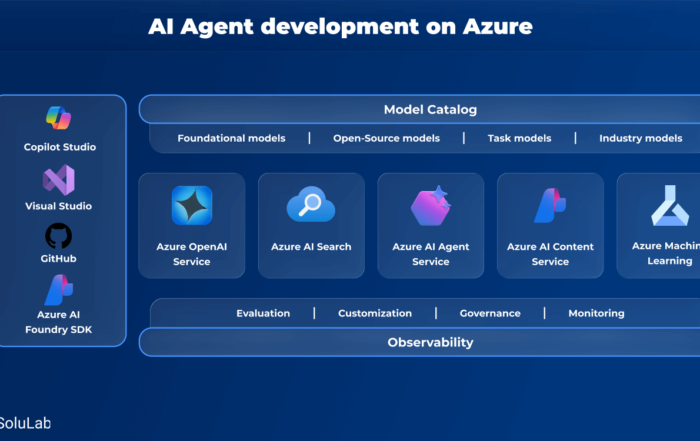This screenshot has height=441, width=700.
Task: Select the Open-Source models item
Action: tap(386, 138)
